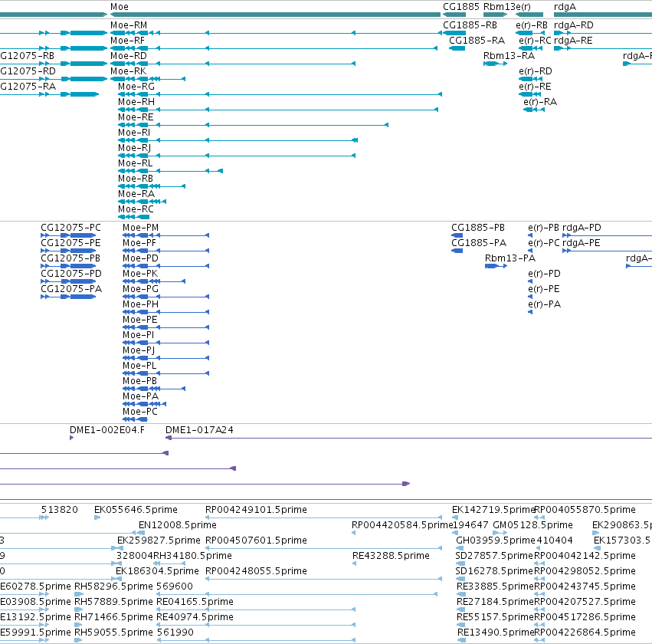
Task: Select the Moe-RB transcript label
Action: (x=136, y=179)
